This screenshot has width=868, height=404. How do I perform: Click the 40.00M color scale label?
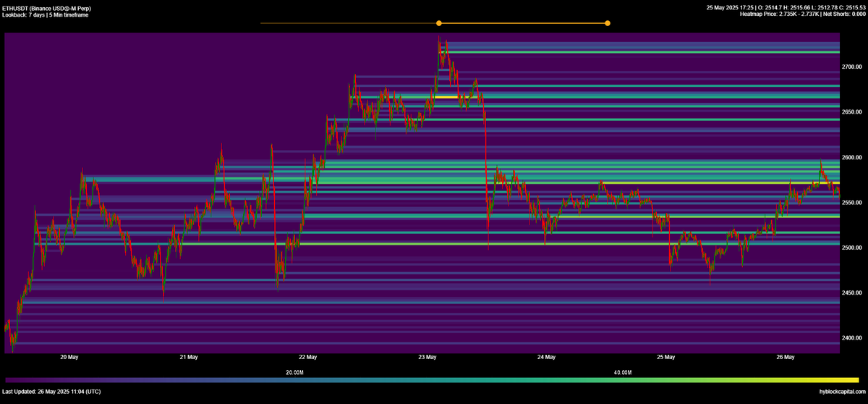[x=623, y=372]
